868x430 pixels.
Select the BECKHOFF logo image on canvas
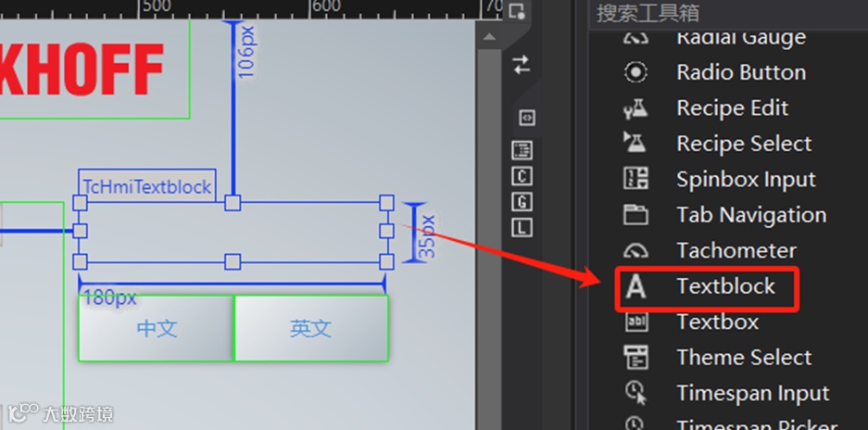[x=94, y=70]
